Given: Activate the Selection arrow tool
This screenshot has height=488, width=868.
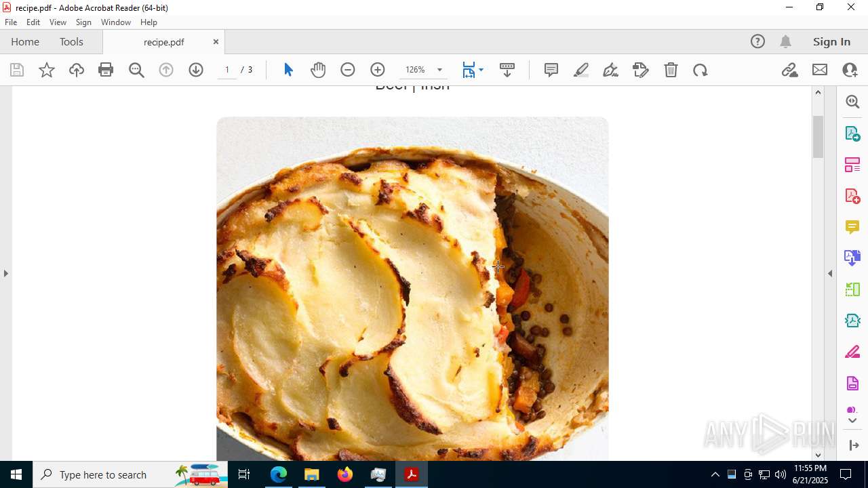Looking at the screenshot, I should [288, 70].
